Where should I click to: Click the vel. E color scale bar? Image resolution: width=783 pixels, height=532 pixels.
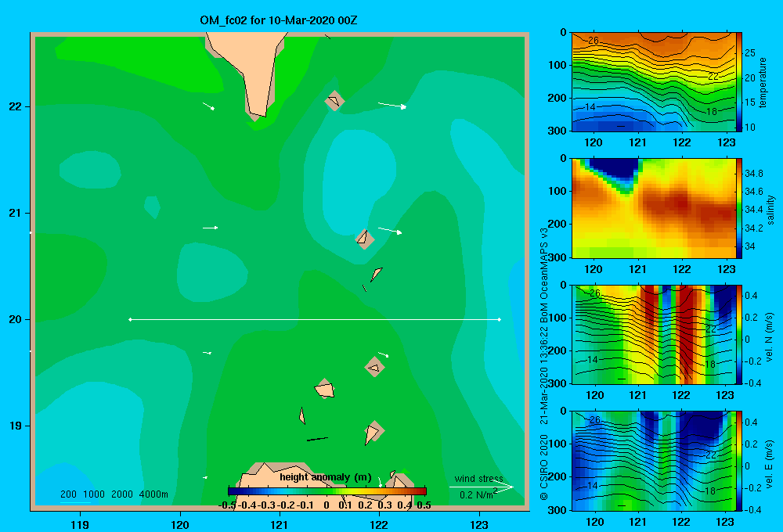738,461
